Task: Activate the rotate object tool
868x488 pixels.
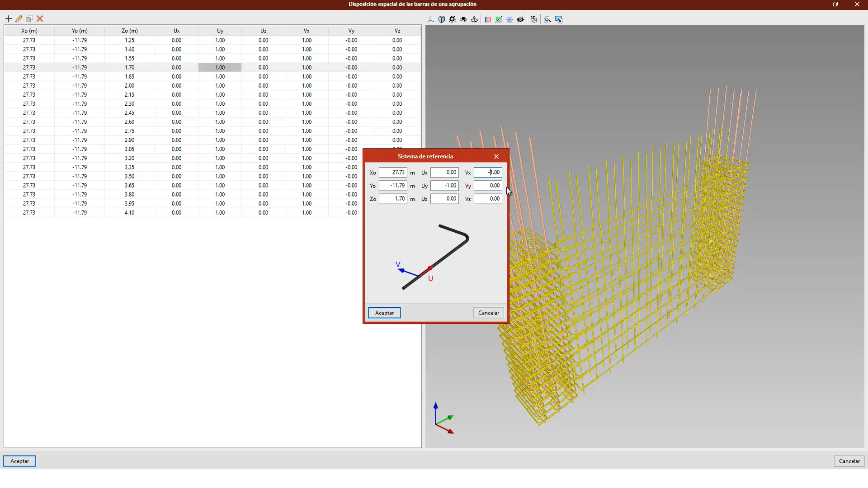Action: tap(453, 19)
